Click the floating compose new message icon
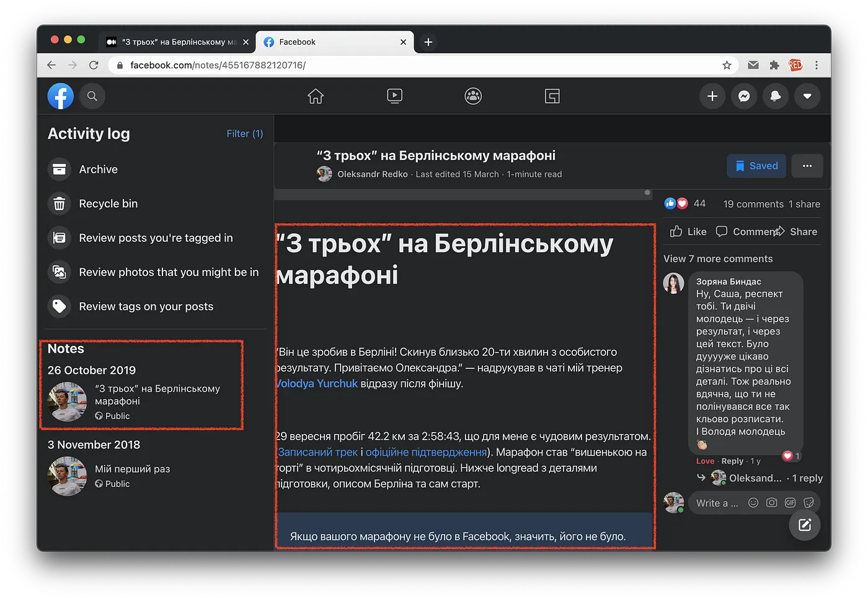Viewport: 868px width, 600px height. [805, 525]
